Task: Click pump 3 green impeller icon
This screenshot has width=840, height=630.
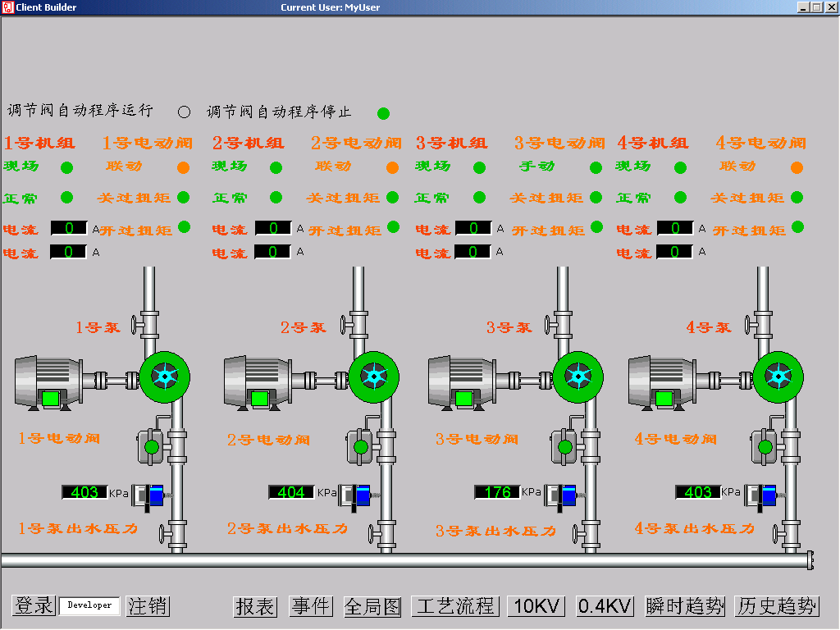Action: [578, 377]
